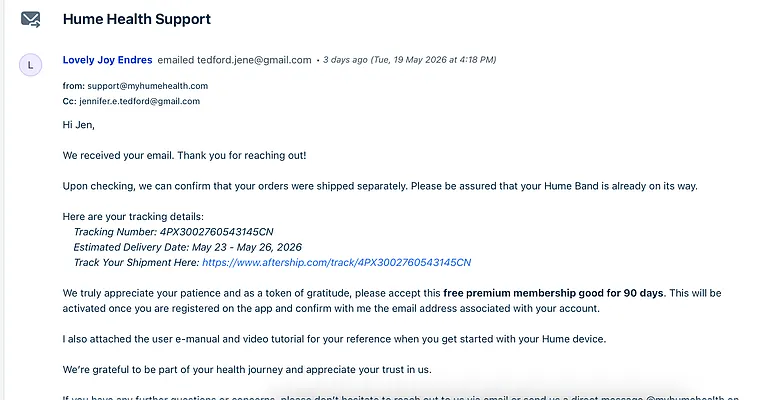Click the Hume Health Support title
Image resolution: width=774 pixels, height=400 pixels.
[x=137, y=19]
